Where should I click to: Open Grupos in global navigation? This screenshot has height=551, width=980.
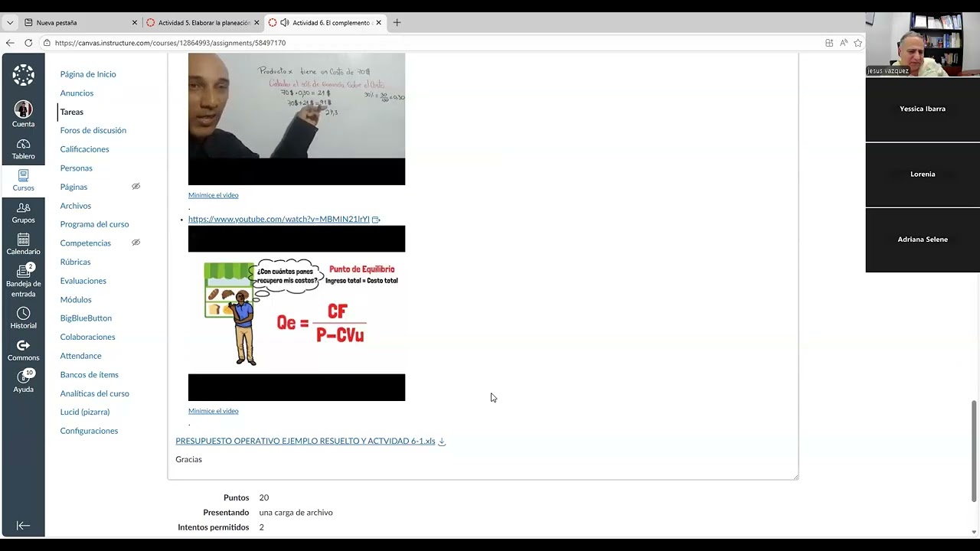click(x=23, y=213)
